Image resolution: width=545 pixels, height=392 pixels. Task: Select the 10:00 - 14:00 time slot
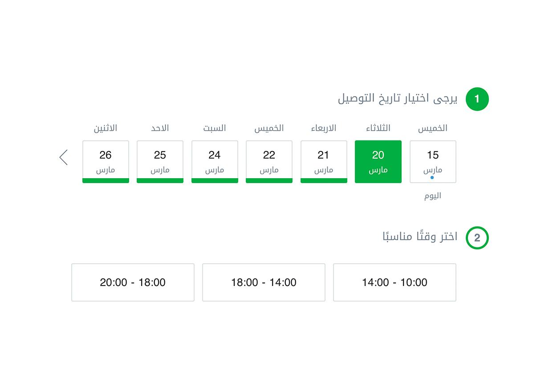(395, 282)
